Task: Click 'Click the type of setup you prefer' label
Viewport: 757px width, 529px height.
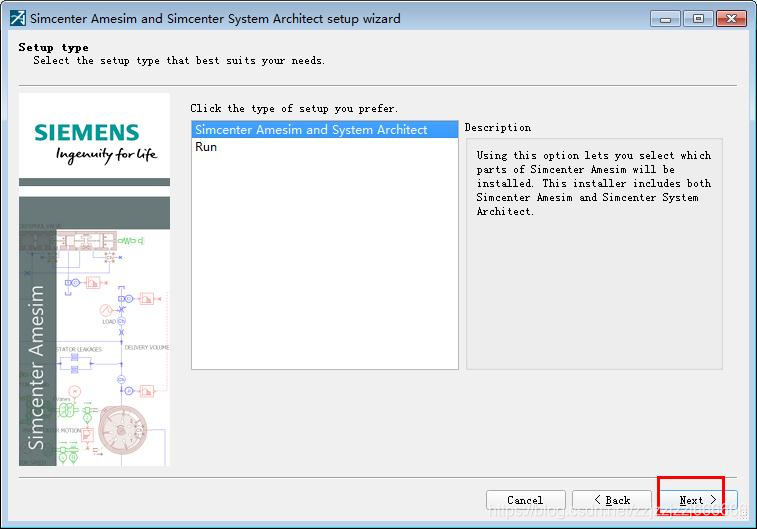Action: point(294,109)
